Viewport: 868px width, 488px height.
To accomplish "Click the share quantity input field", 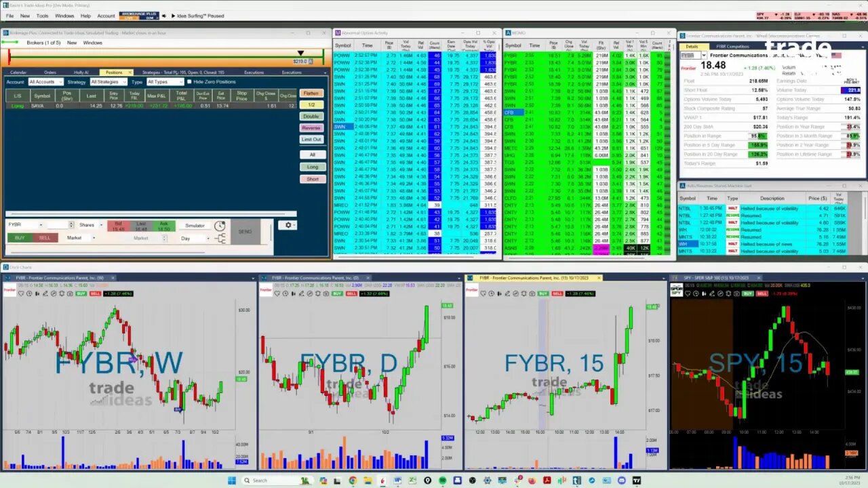I will click(x=58, y=225).
